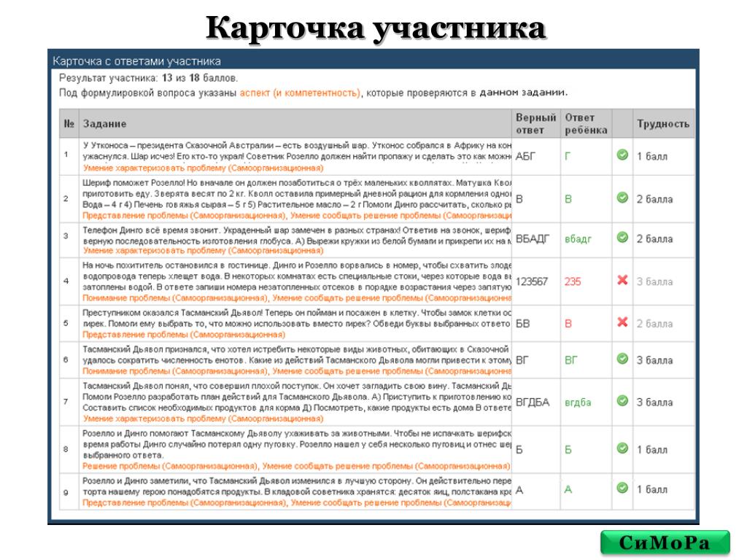
Task: Click task 2 text 'Шериф поможет Розелло'
Action: pyautogui.click(x=297, y=194)
